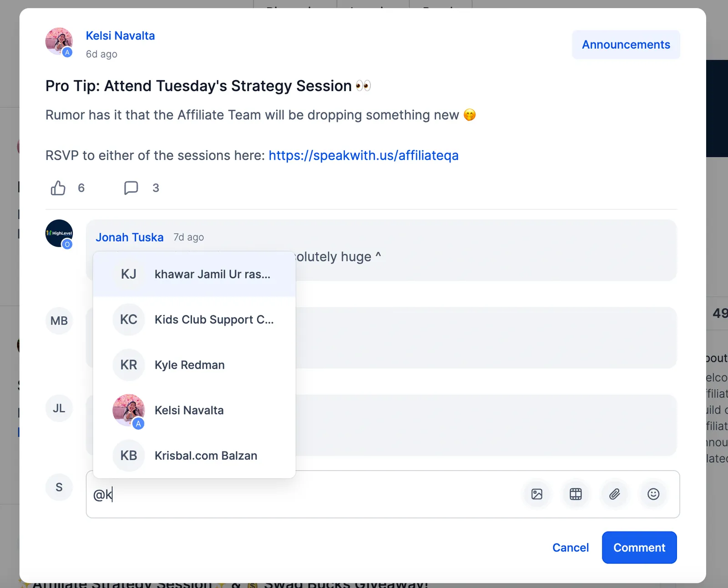
Task: Click Kelsi Navalta's avatar at post top
Action: [x=59, y=41]
